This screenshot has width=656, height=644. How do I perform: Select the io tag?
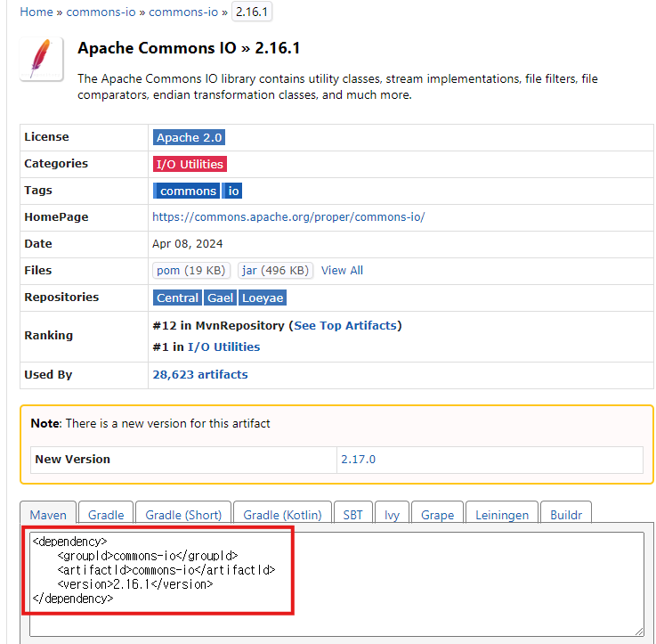[232, 191]
